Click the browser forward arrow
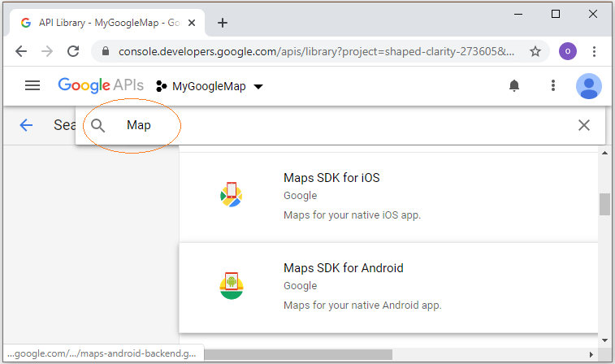This screenshot has width=615, height=364. [47, 51]
